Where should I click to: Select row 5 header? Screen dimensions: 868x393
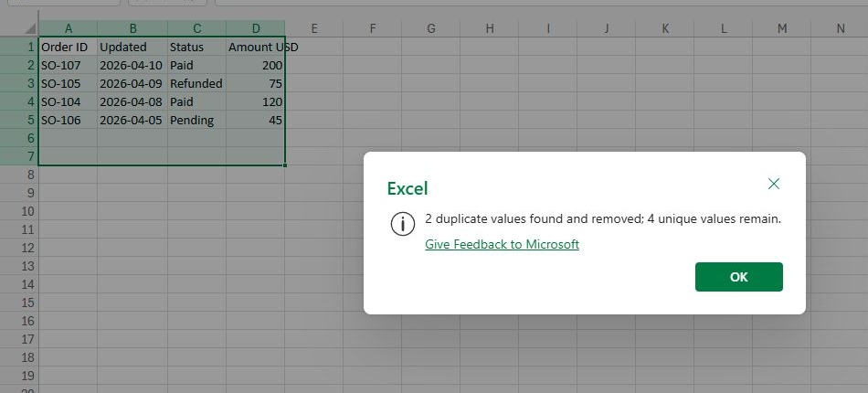(x=19, y=120)
